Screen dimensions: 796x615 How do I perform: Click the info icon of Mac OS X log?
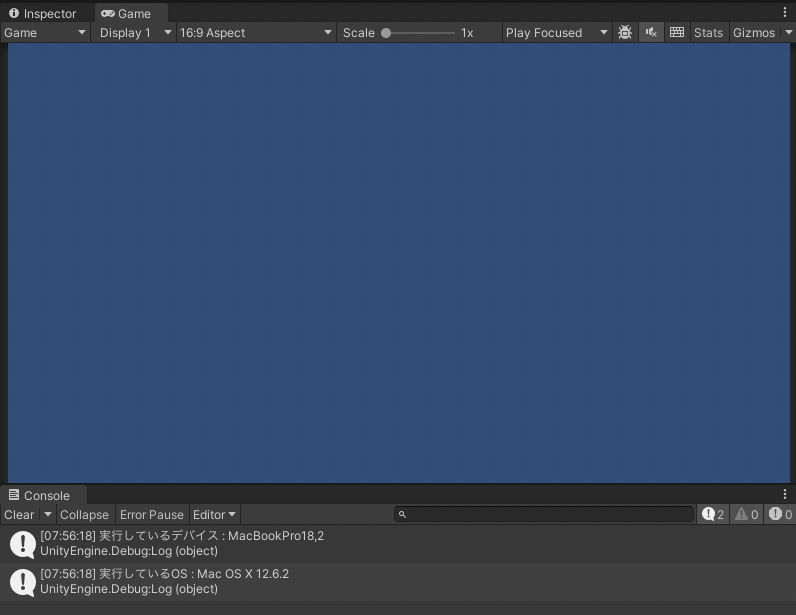23,582
